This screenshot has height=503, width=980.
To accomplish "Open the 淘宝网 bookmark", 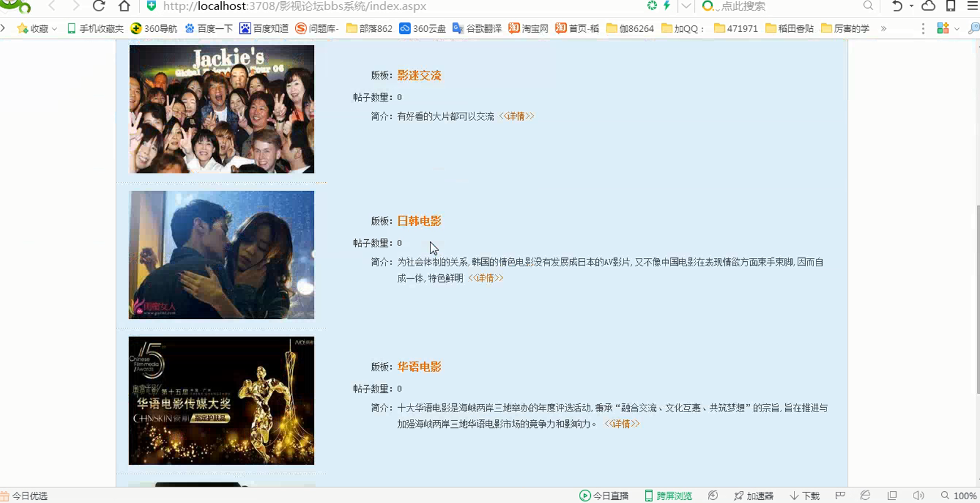I will (x=528, y=28).
